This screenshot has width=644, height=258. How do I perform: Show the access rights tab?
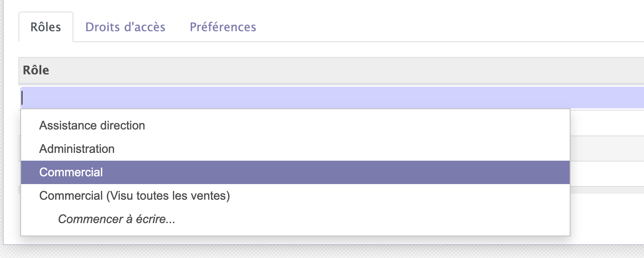(x=125, y=27)
